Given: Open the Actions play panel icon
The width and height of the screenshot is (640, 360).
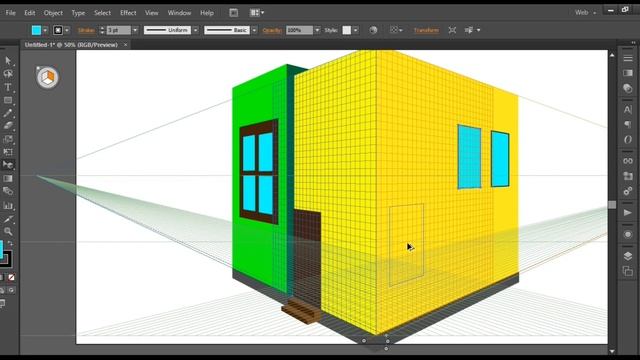Looking at the screenshot, I should (628, 212).
